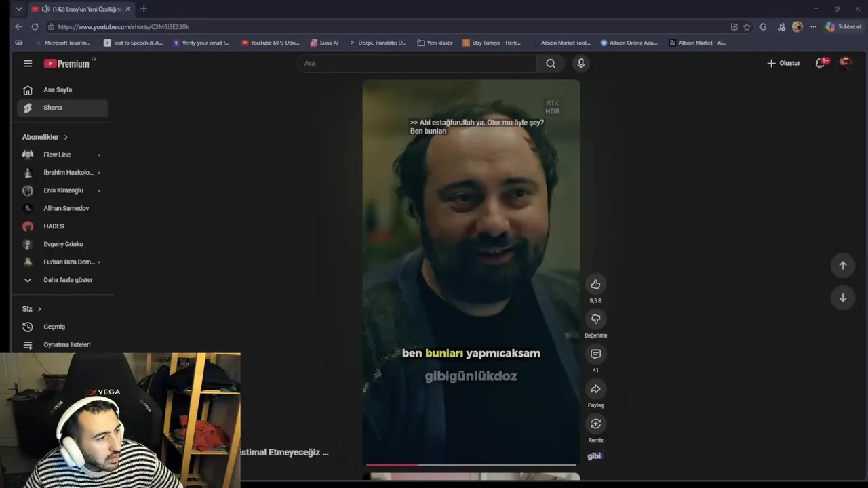This screenshot has width=868, height=488.
Task: Go back in browser
Action: 18,26
